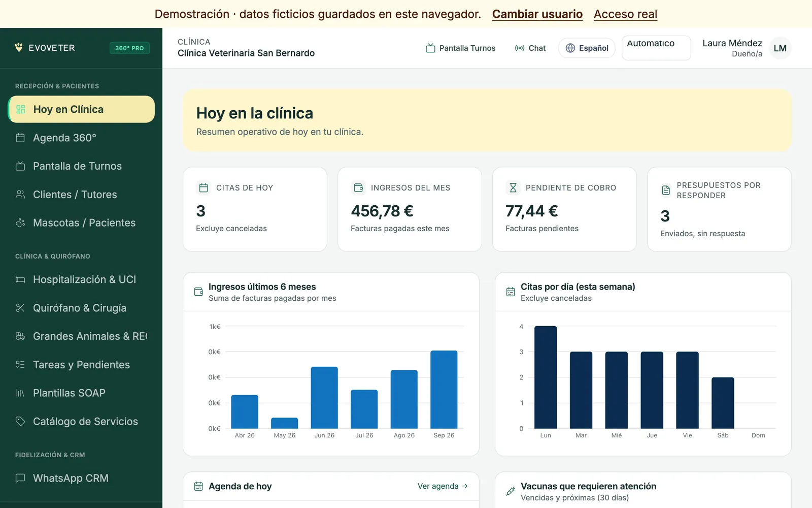Click the Sep 26 income bar
812x508 pixels.
(444, 390)
